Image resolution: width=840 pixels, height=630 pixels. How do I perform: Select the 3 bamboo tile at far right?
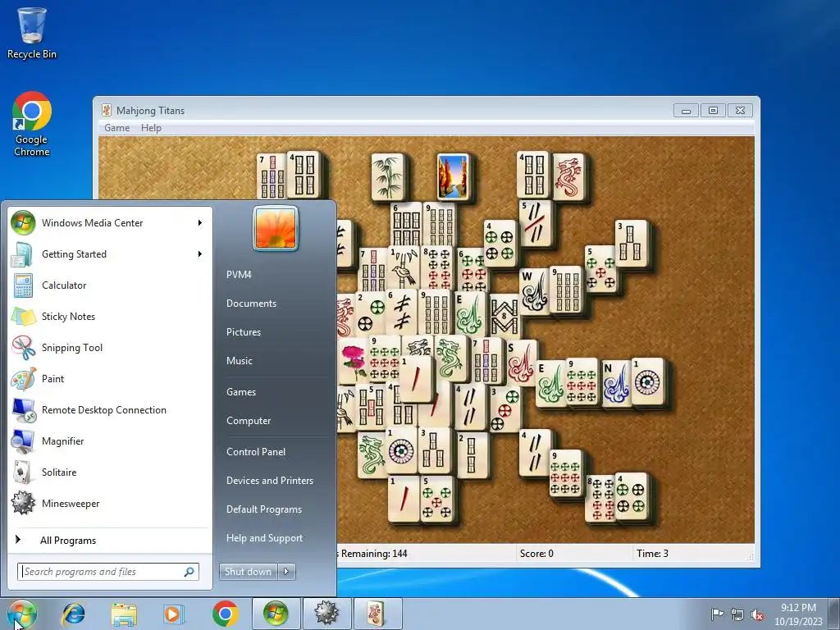pos(632,244)
